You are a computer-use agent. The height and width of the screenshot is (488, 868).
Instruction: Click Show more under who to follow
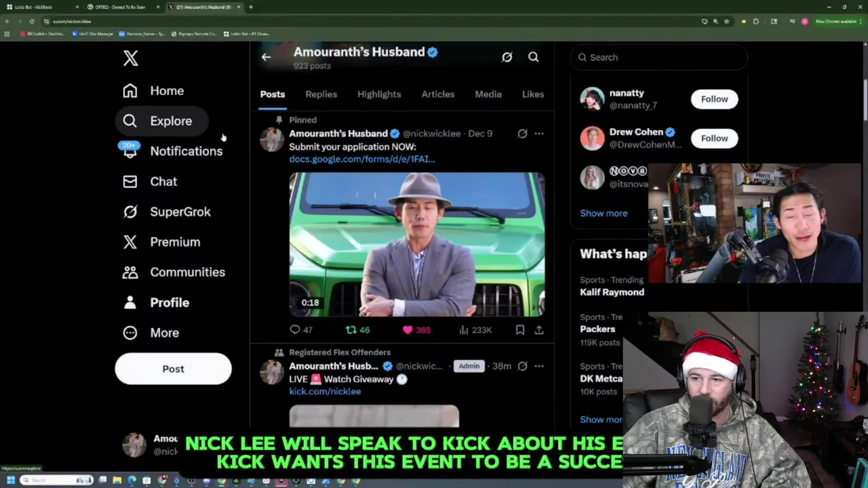click(x=604, y=213)
